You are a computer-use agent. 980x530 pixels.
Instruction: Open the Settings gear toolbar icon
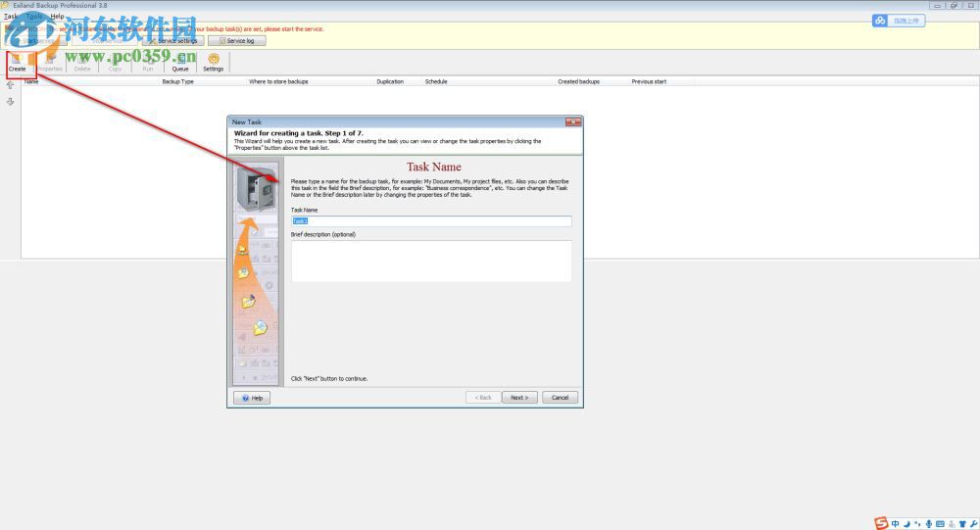[213, 62]
